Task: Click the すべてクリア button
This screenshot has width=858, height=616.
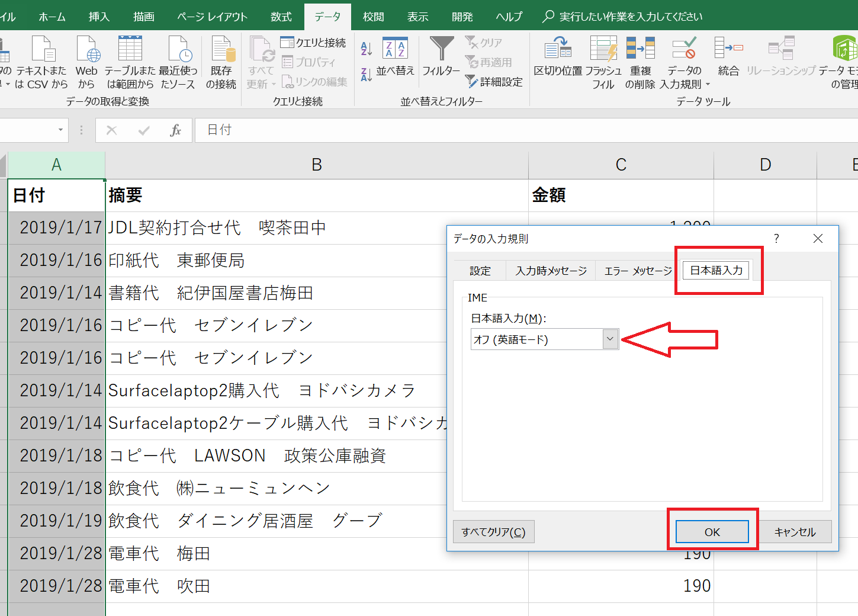Action: coord(493,532)
